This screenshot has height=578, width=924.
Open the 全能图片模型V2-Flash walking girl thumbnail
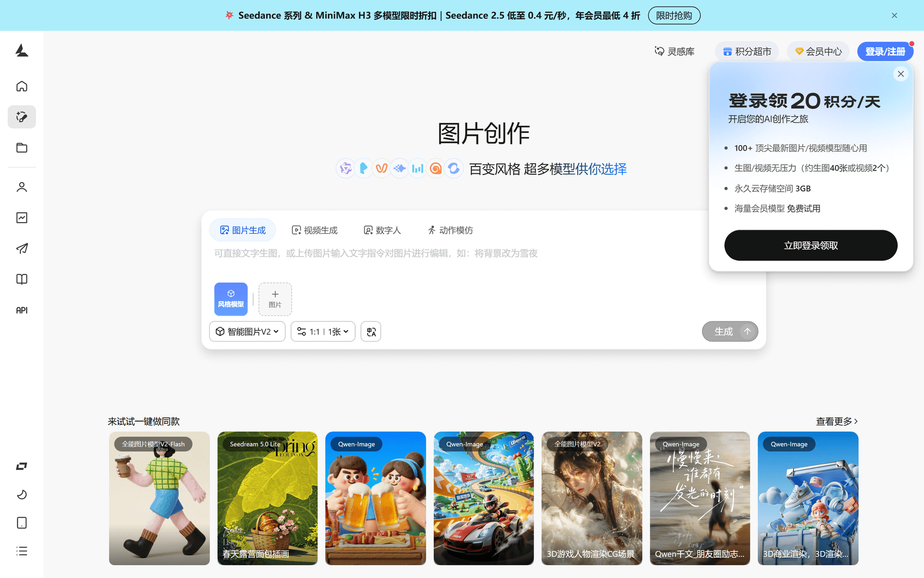[159, 498]
